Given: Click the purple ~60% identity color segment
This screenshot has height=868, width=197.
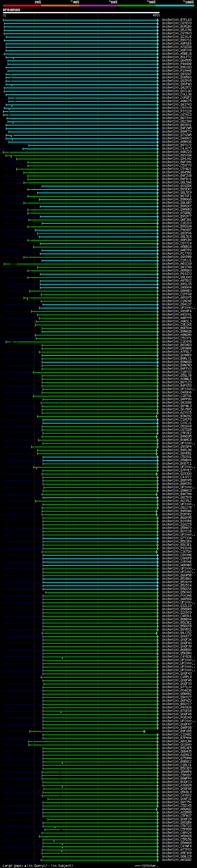Looking at the screenshot, I should (x=98, y=6).
